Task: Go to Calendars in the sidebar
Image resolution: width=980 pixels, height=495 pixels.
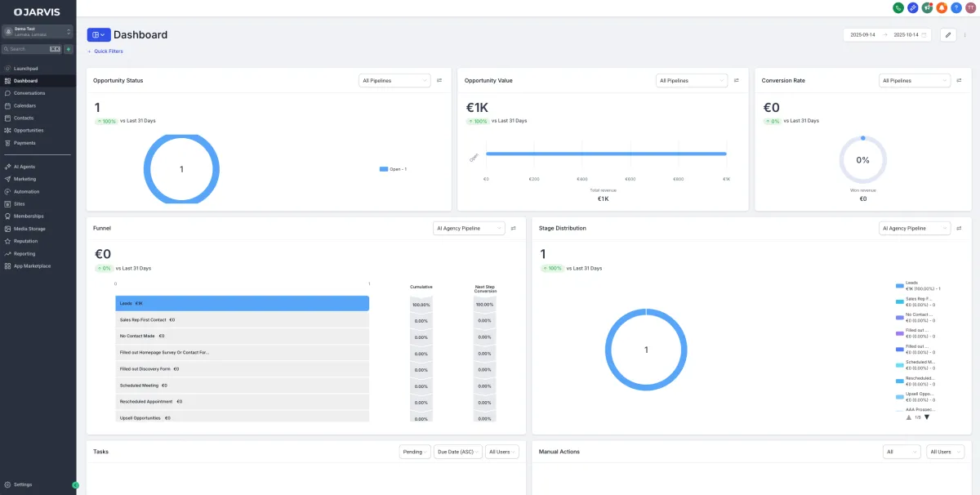Action: tap(38, 105)
